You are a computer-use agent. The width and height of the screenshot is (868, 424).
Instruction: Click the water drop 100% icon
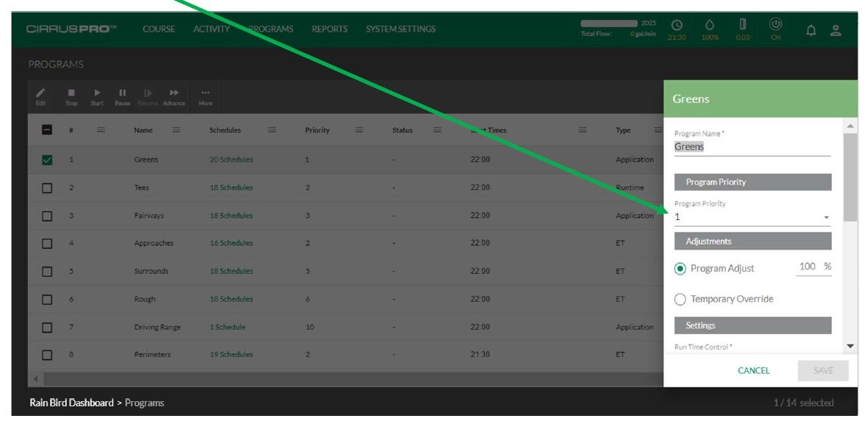[x=710, y=25]
